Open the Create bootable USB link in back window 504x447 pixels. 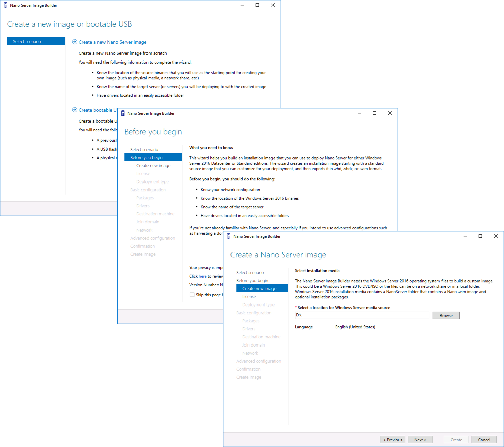[x=98, y=110]
